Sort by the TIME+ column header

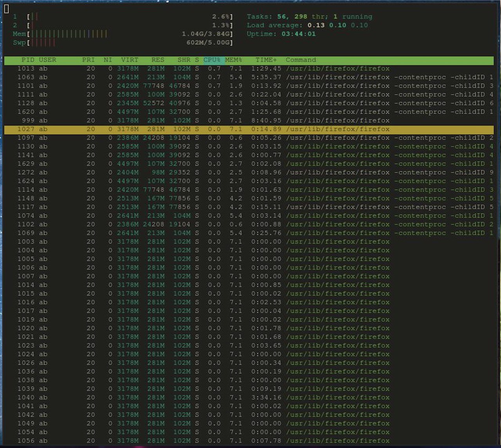(x=266, y=60)
